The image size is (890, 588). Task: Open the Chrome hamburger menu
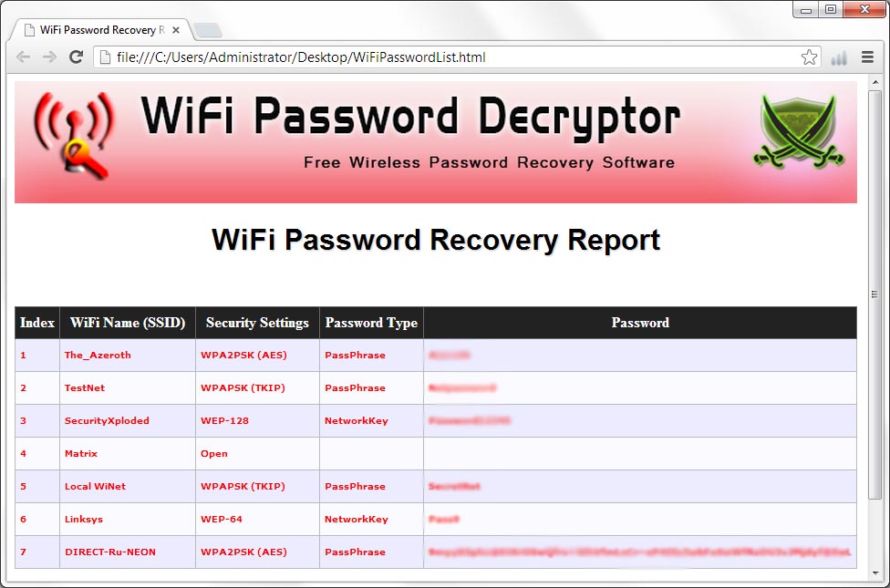click(x=867, y=57)
